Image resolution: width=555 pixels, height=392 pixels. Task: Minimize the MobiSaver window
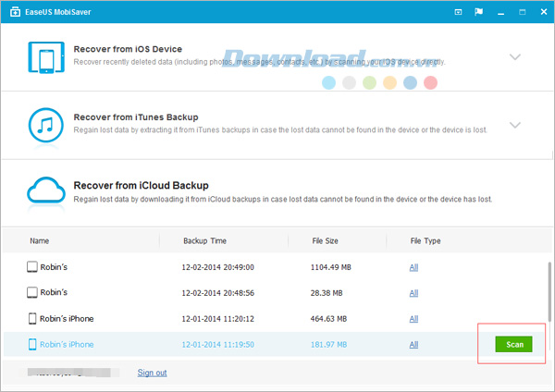(x=500, y=13)
